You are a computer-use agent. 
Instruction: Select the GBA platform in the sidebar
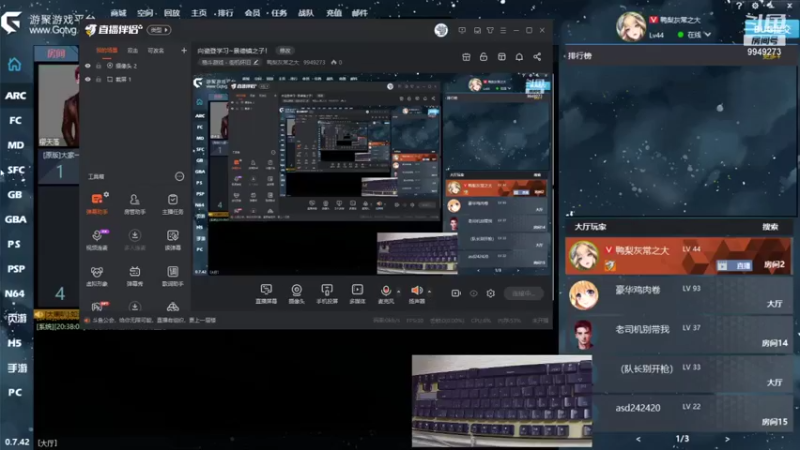coord(15,219)
